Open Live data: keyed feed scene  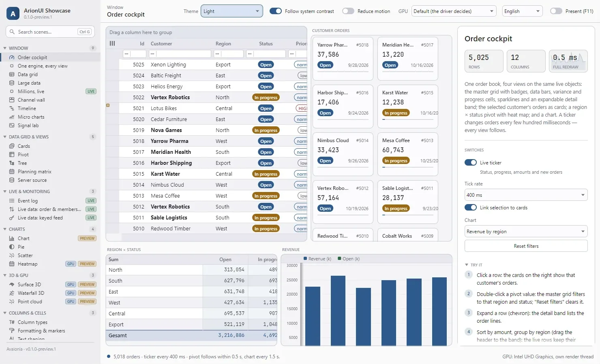[x=50, y=218]
